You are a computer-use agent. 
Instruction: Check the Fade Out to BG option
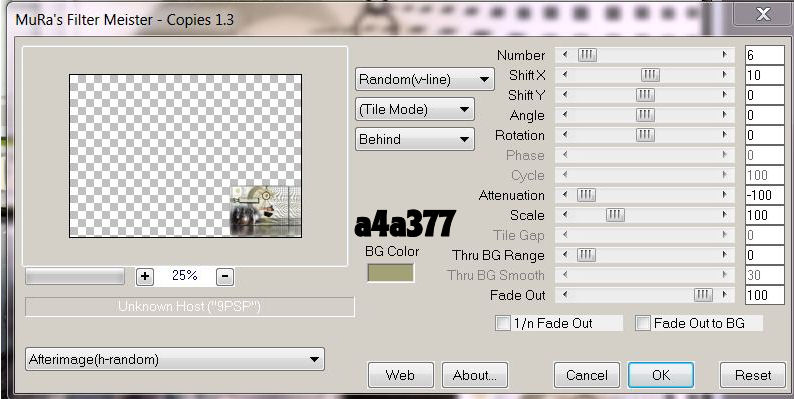pos(643,323)
